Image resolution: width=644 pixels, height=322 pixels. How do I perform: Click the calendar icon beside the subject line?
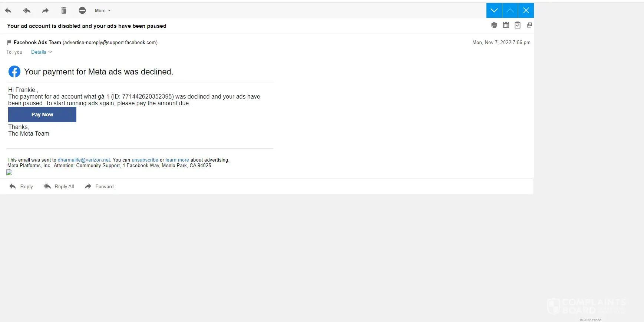pos(506,25)
